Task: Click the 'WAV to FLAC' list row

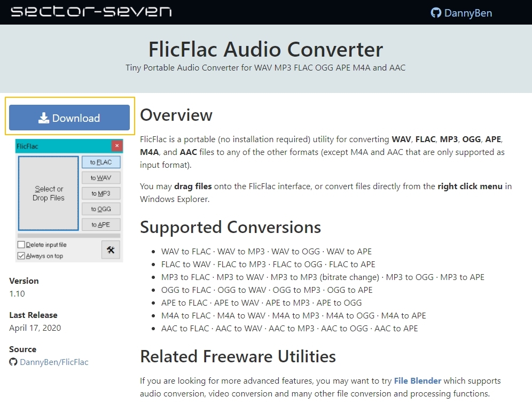Action: pos(267,252)
